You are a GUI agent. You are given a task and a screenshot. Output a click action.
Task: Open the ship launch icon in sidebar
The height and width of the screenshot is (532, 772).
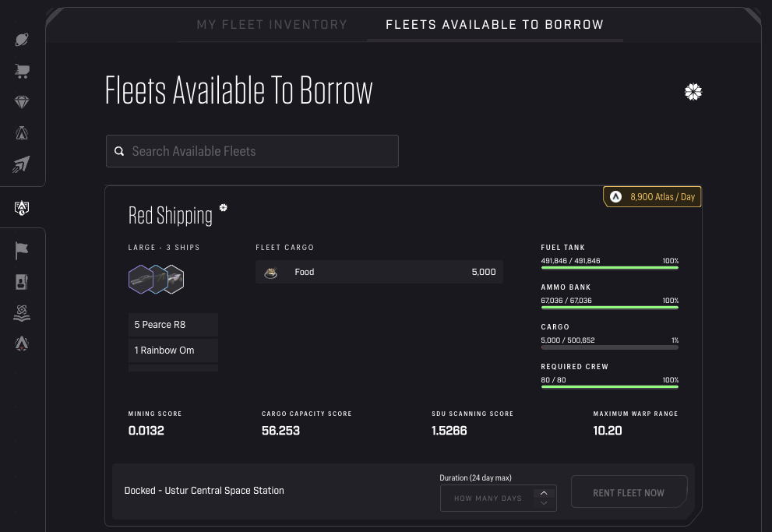pyautogui.click(x=22, y=164)
